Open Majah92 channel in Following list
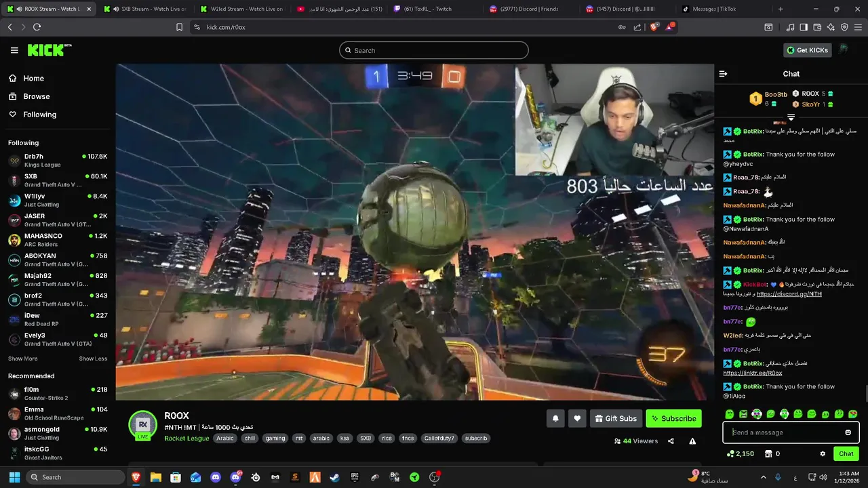 [57, 279]
